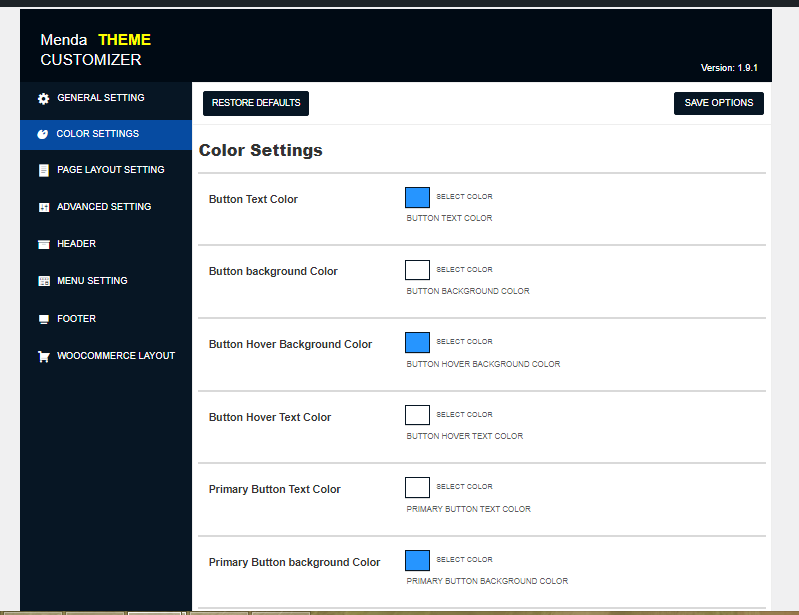Image resolution: width=799 pixels, height=615 pixels.
Task: Open the Button Hover Text Color swatch
Action: [x=417, y=415]
